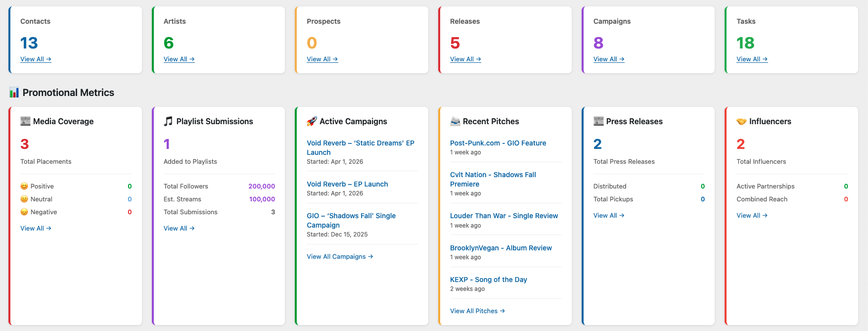Click the rocket icon beside Active Campaigns
Viewport: 868px width, 331px height.
tap(312, 121)
